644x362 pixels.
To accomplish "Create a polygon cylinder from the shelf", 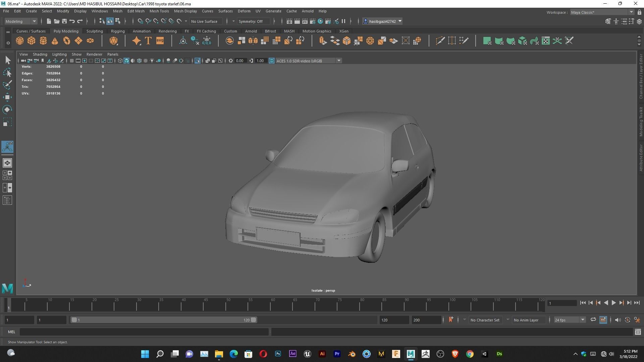I will [43, 41].
